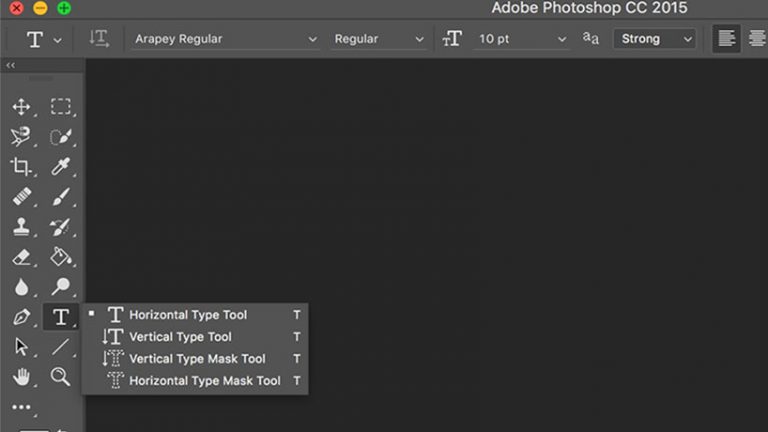Center align the text

[x=757, y=39]
